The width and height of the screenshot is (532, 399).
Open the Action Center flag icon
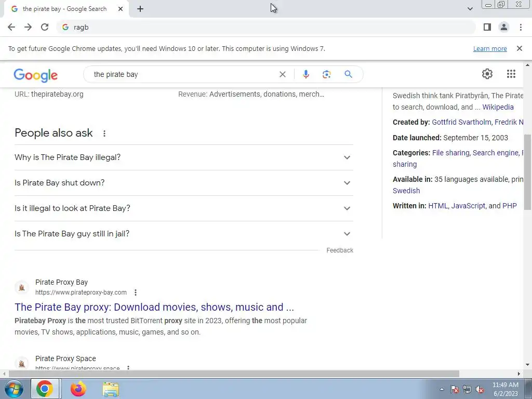(455, 389)
